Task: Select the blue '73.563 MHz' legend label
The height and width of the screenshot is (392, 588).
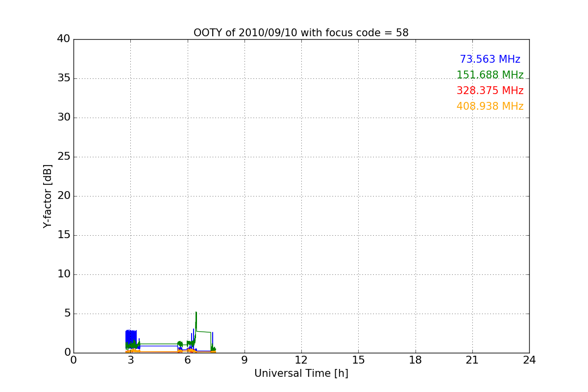Action: tap(490, 59)
